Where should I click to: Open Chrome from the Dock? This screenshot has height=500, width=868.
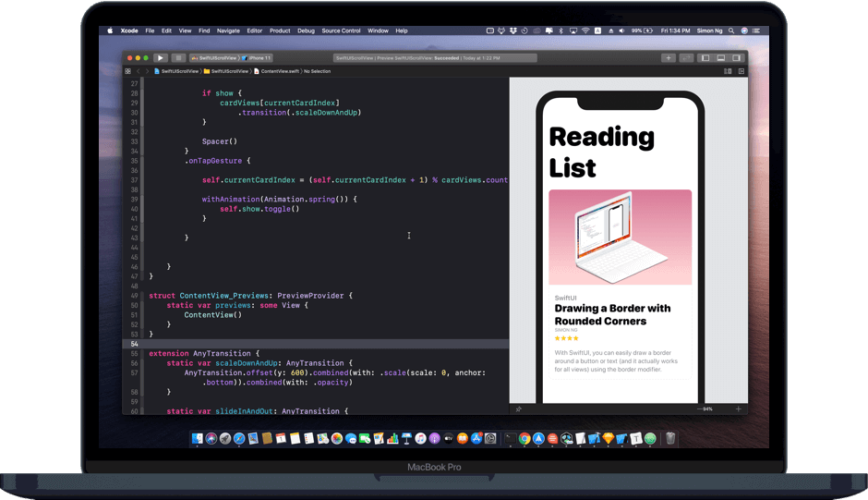524,438
